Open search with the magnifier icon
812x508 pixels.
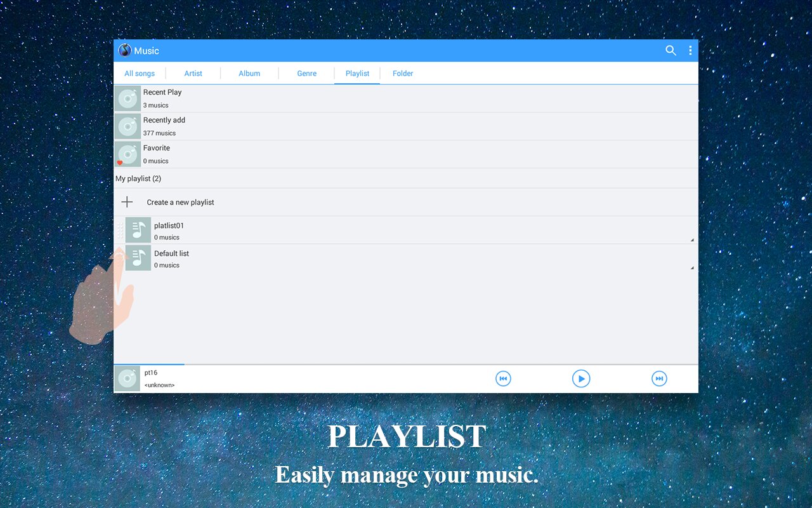click(671, 51)
